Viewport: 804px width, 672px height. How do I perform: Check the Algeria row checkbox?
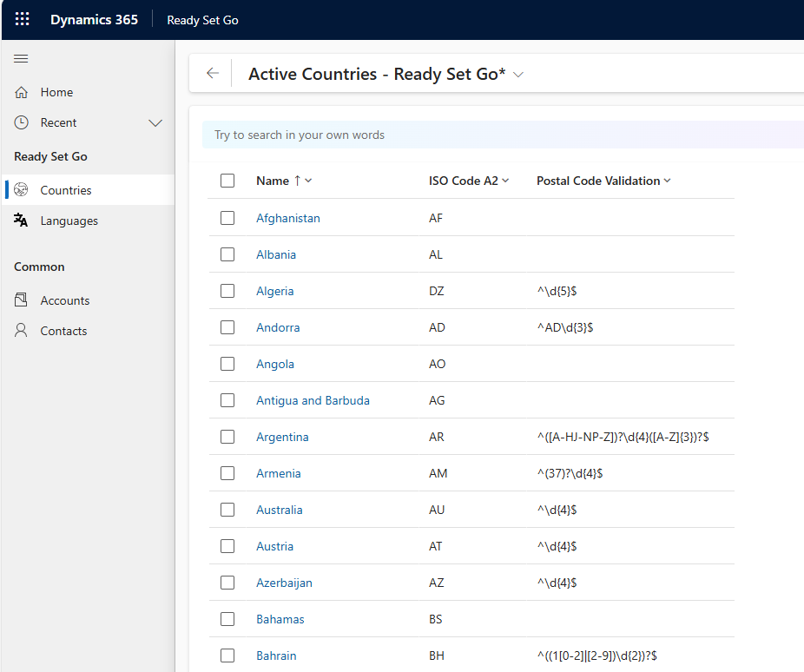[x=227, y=291]
